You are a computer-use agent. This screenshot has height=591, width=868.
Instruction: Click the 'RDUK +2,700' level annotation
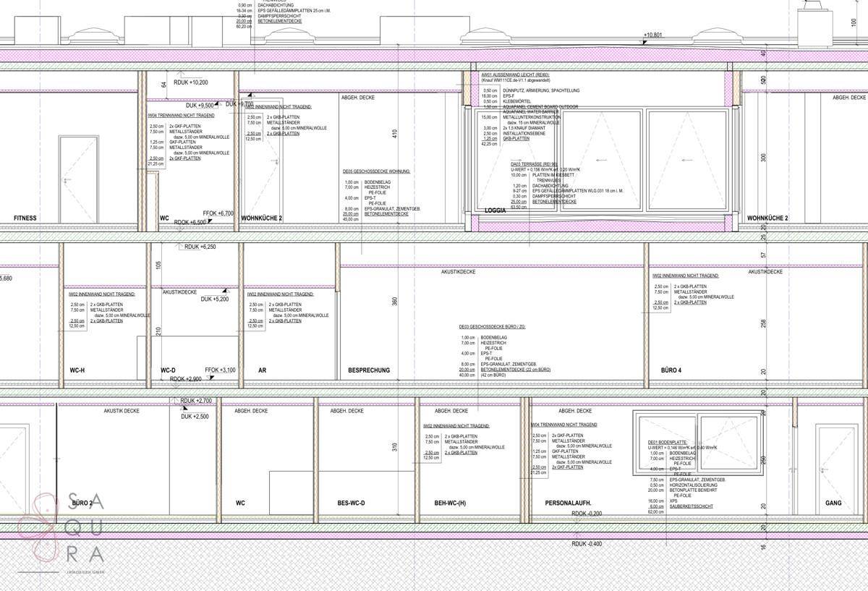point(196,400)
